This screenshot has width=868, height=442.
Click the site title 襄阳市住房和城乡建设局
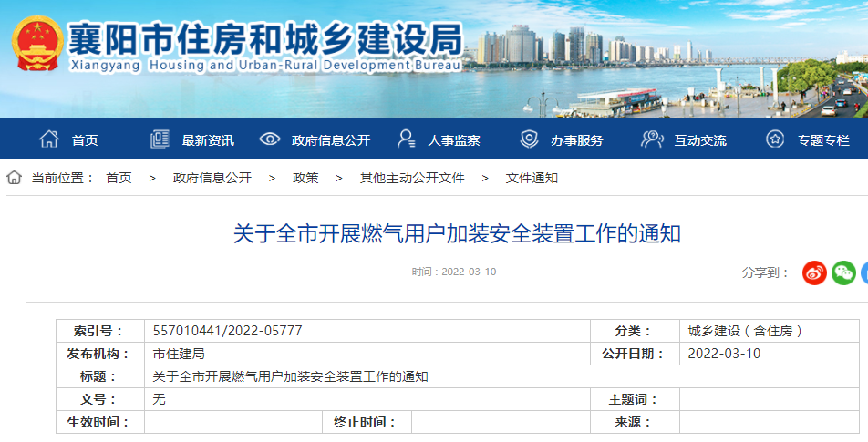(x=265, y=38)
